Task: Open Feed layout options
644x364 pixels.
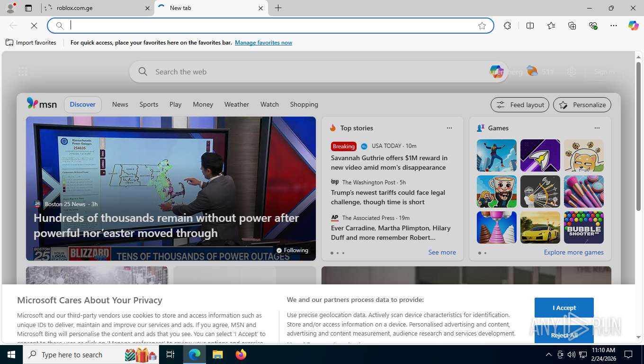Action: (520, 105)
